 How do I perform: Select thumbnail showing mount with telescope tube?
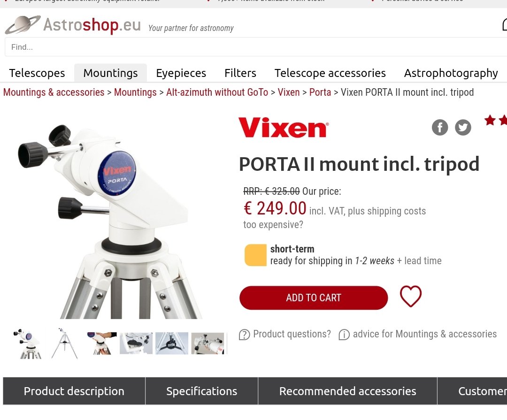207,344
